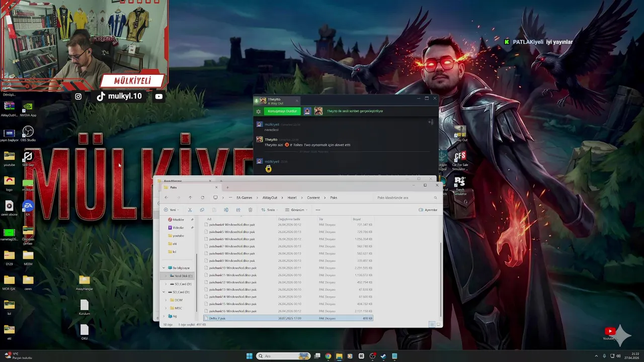The height and width of the screenshot is (362, 644).
Task: Go back in the Paks Explorer window
Action: pyautogui.click(x=166, y=198)
